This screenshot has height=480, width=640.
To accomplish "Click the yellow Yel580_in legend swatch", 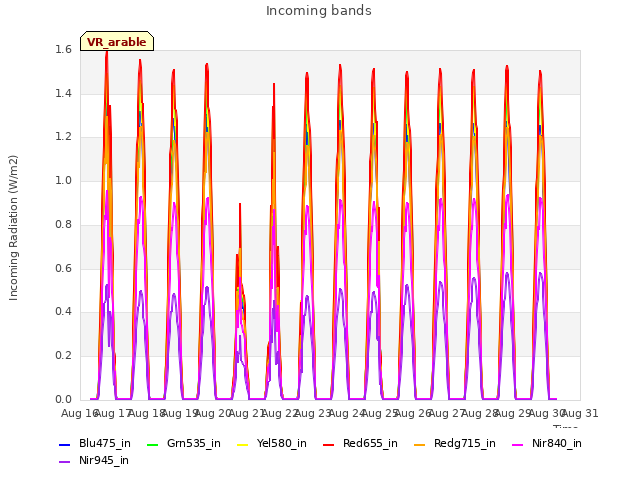I will tap(242, 444).
